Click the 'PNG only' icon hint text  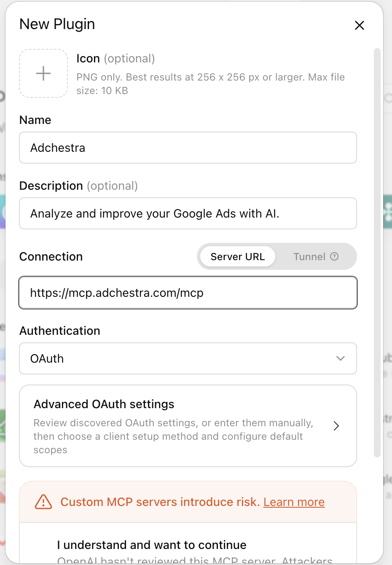point(211,84)
